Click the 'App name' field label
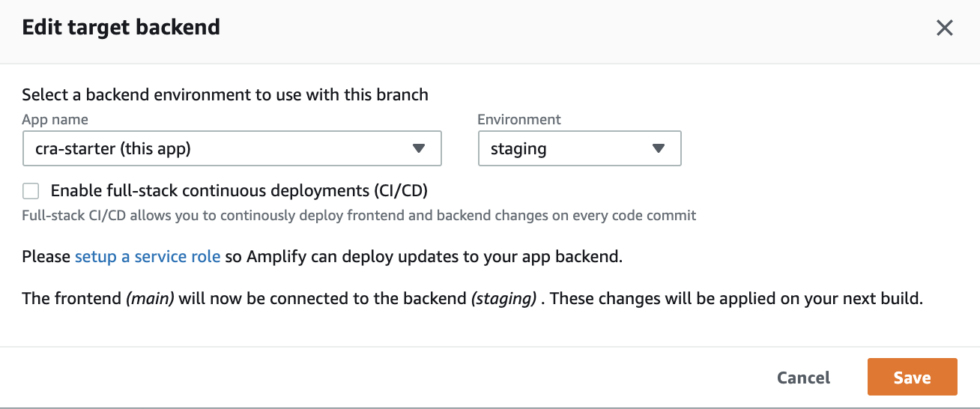 pos(55,120)
